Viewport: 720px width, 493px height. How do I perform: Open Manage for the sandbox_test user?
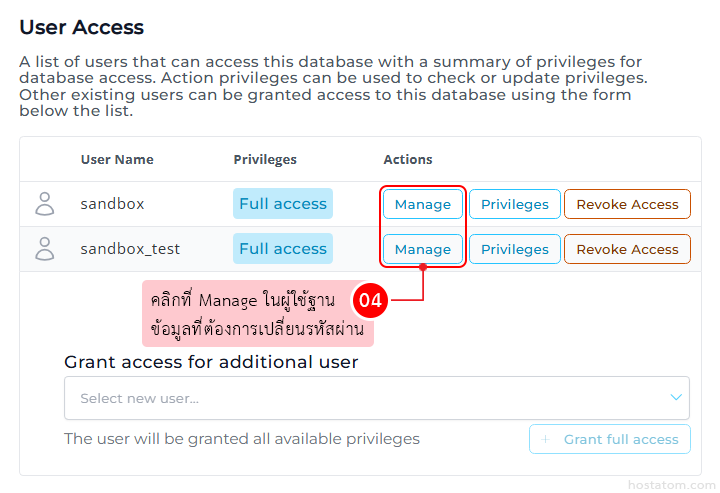tap(422, 249)
